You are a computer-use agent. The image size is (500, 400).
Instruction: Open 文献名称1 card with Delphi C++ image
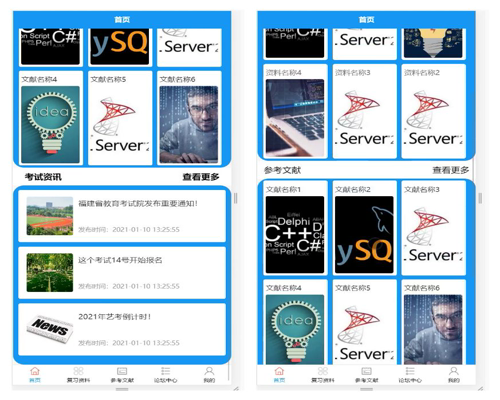pos(295,228)
